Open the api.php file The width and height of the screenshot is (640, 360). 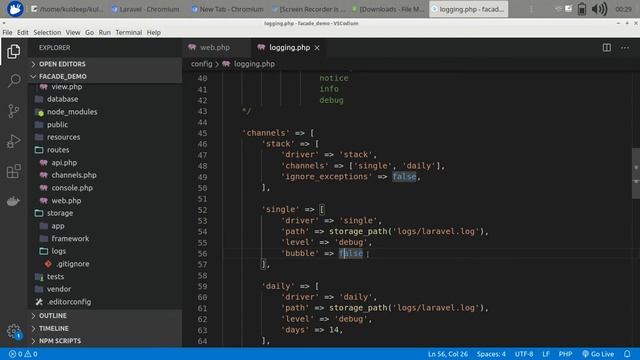click(64, 162)
